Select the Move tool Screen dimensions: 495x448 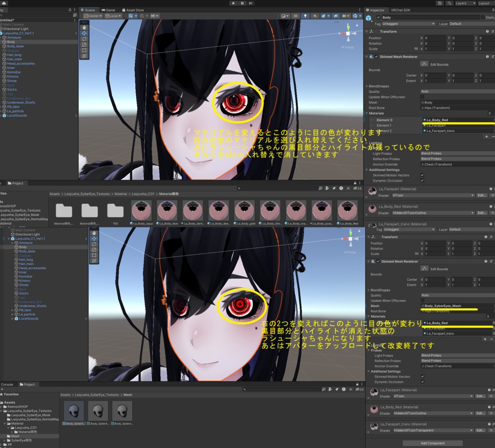tap(84, 33)
